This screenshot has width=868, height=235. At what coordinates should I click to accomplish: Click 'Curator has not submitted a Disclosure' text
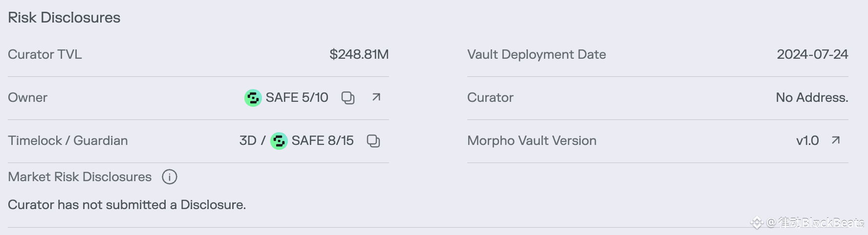127,205
